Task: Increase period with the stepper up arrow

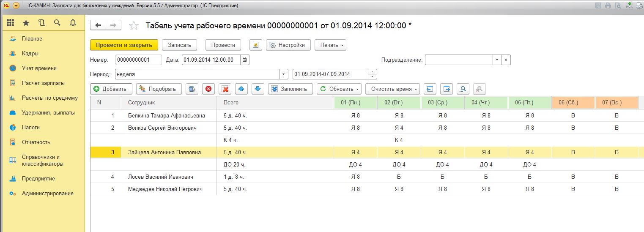Action: pos(373,72)
